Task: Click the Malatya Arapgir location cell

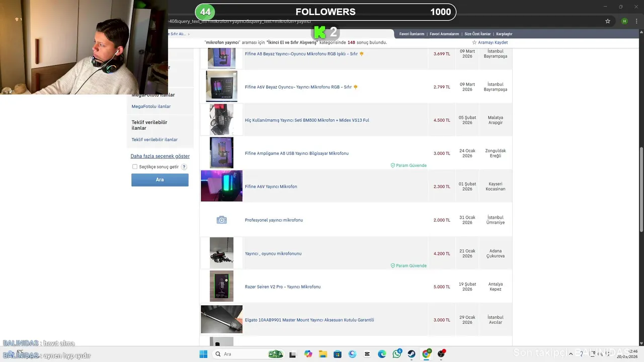Action: point(496,120)
